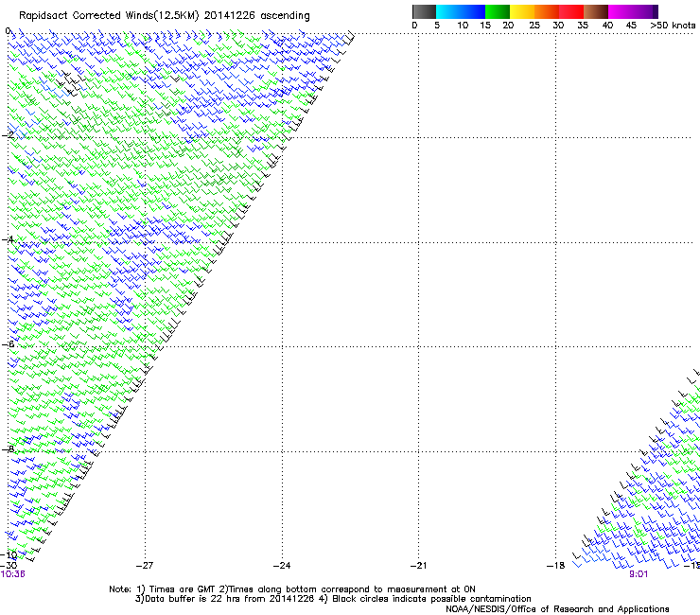The width and height of the screenshot is (700, 615).
Task: Click the 'Times are GMT' note line
Action: (x=292, y=589)
